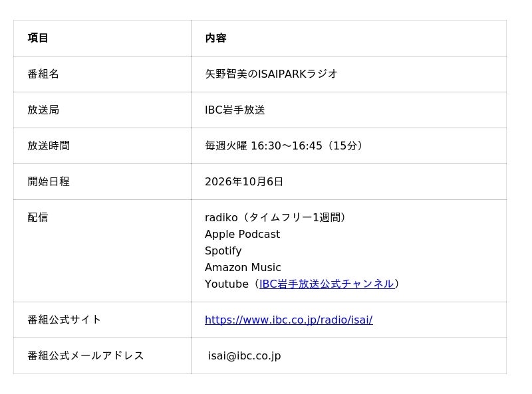Image resolution: width=532 pixels, height=394 pixels.
Task: Open the https://www.ibc.co.jp/radio/isai/ link
Action: [289, 320]
